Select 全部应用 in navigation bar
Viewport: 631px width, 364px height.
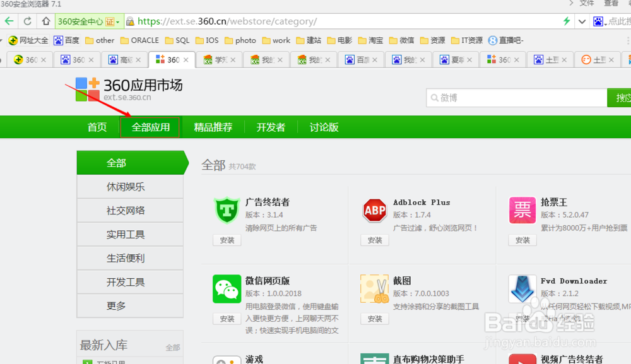tap(151, 127)
